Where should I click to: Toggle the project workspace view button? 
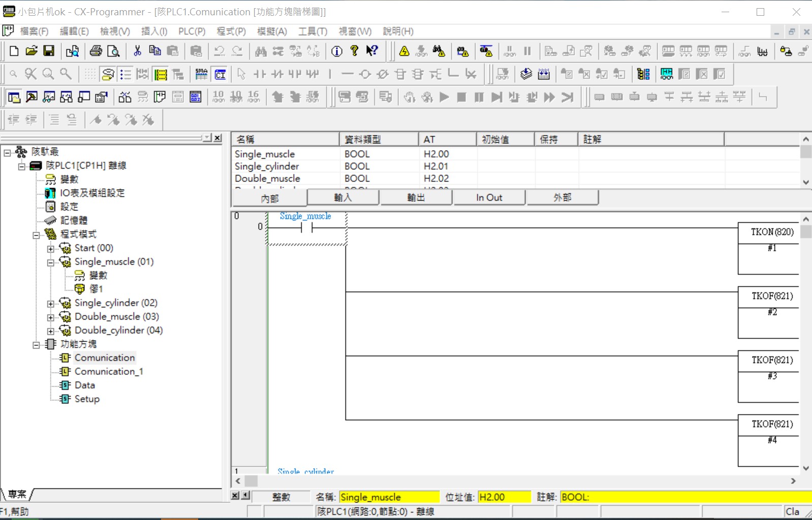(x=14, y=97)
